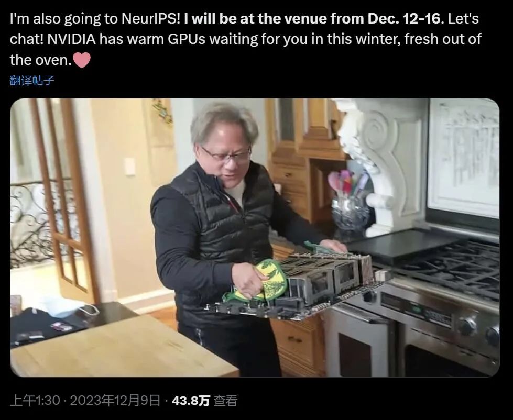Screen dimensions: 513x420
Task: Click the pink heart emoji in the post
Action: 81,60
